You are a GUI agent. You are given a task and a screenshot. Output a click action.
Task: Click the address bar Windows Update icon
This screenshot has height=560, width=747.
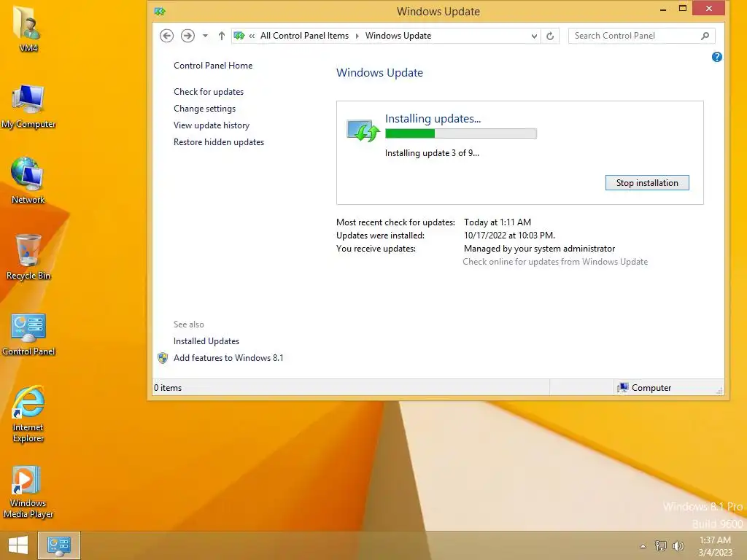click(239, 36)
